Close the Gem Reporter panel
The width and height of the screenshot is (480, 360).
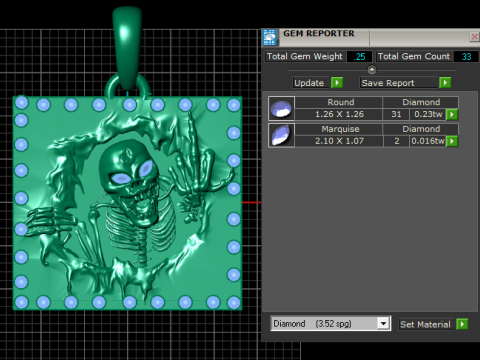click(474, 36)
